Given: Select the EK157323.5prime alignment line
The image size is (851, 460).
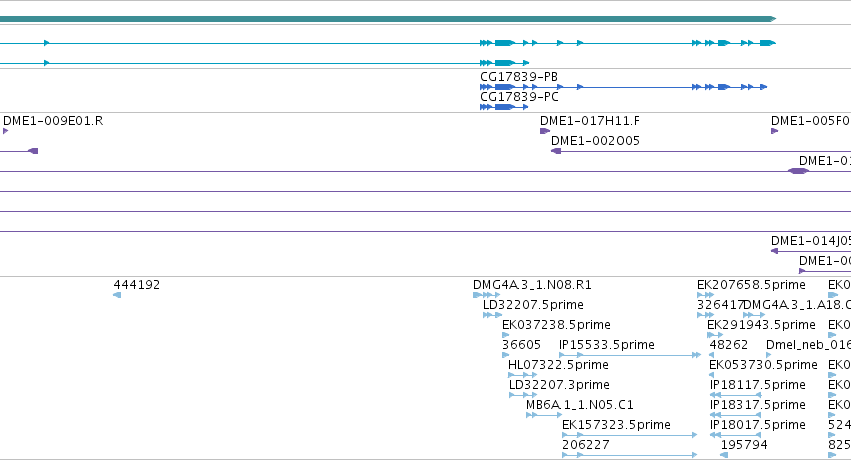Looking at the screenshot, I should pyautogui.click(x=630, y=435).
